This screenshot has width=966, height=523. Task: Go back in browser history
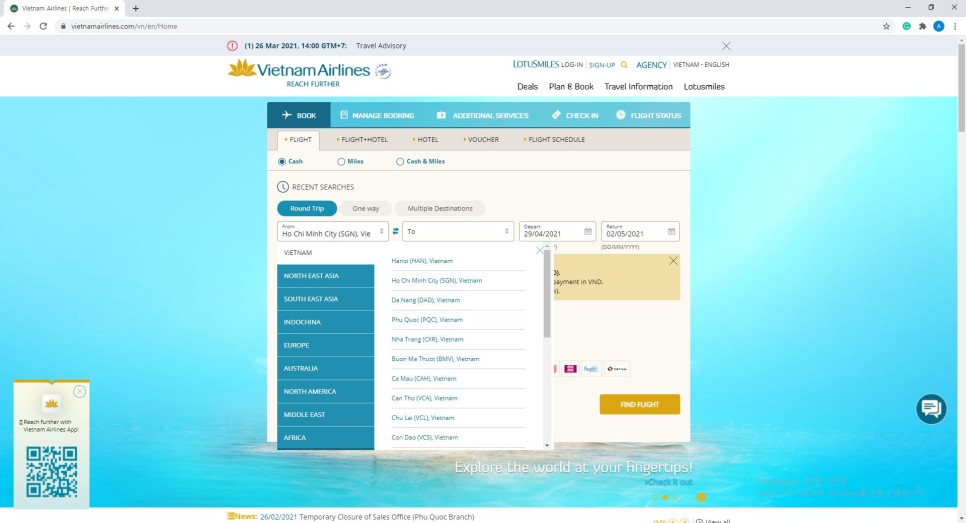(10, 26)
